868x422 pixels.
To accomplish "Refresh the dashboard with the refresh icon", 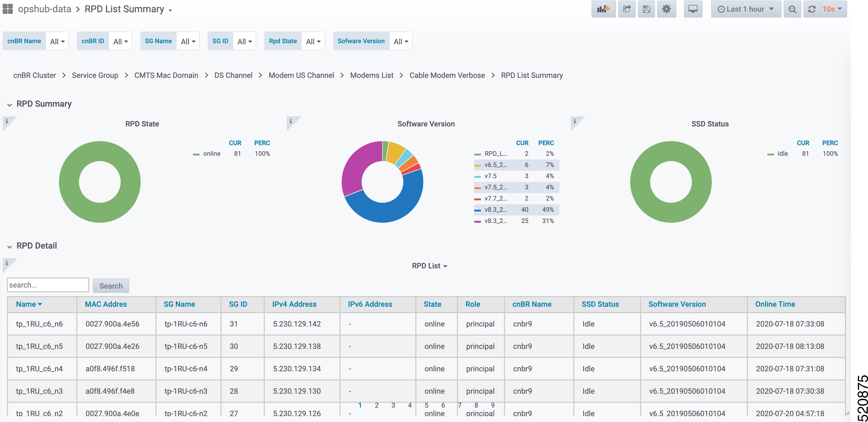I will tap(812, 9).
